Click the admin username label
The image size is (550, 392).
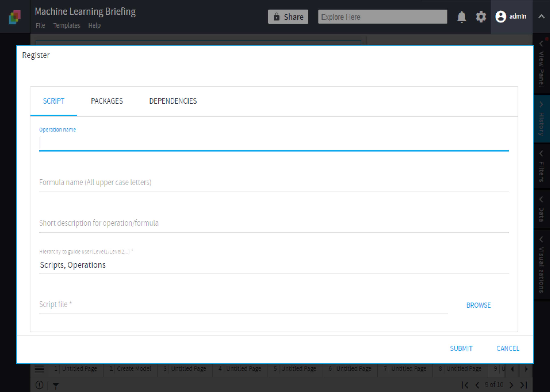pos(518,16)
